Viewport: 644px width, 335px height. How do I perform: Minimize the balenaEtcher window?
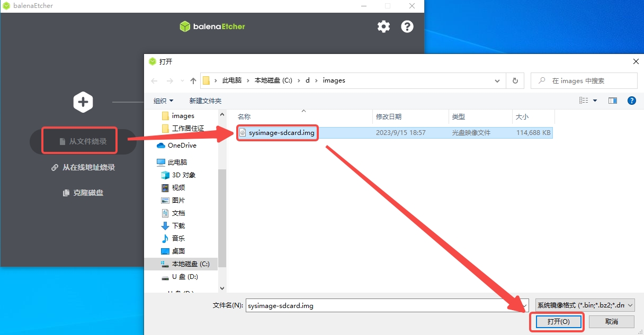pyautogui.click(x=363, y=6)
